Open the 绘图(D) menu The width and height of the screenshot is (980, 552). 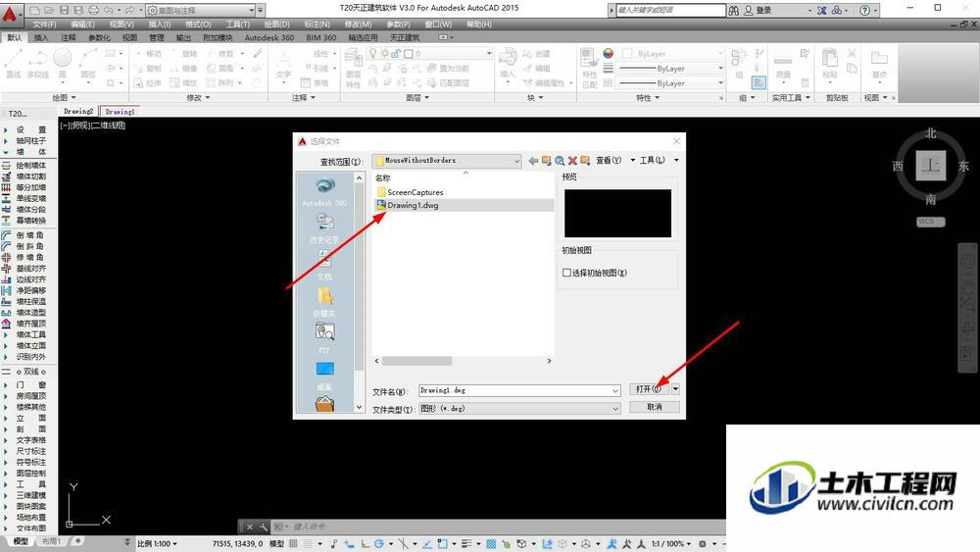276,25
